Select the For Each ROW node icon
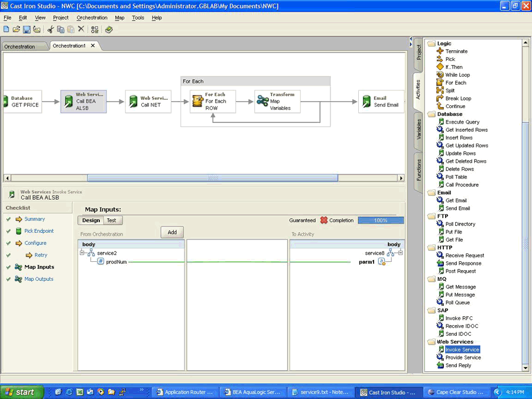Screen dimensions: 532x399 (x=197, y=102)
